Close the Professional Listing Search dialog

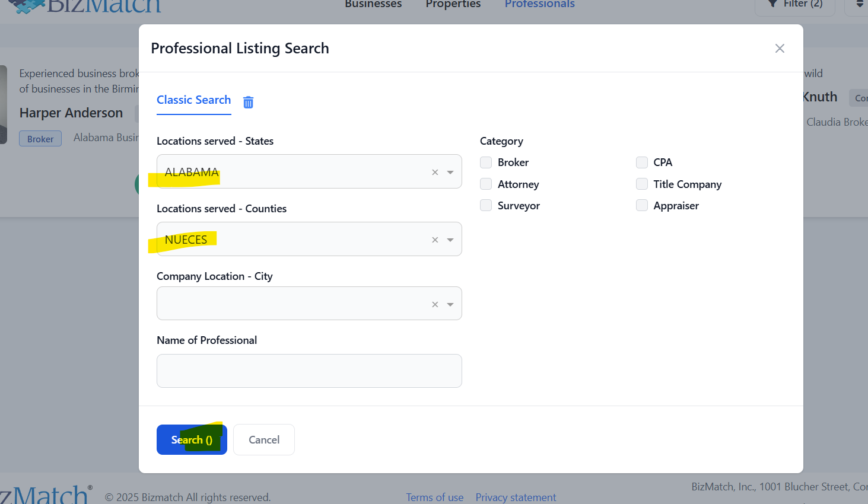pos(780,49)
